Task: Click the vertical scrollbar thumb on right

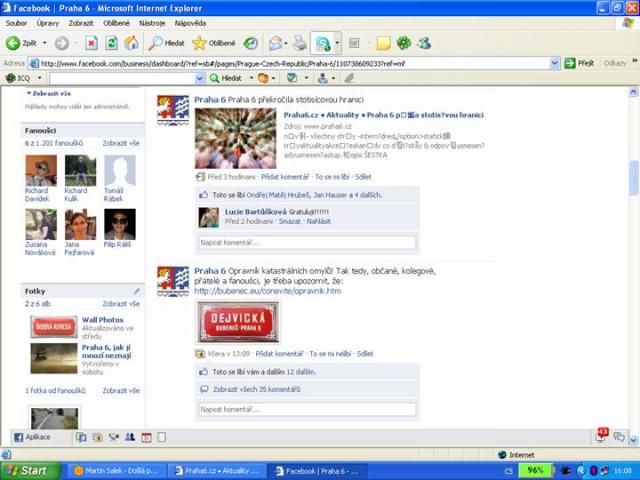Action: [x=633, y=178]
